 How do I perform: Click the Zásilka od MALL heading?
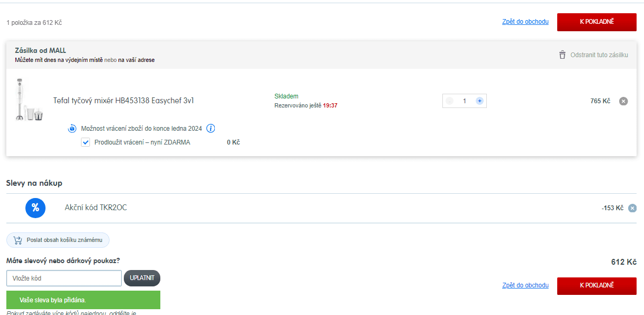point(40,50)
